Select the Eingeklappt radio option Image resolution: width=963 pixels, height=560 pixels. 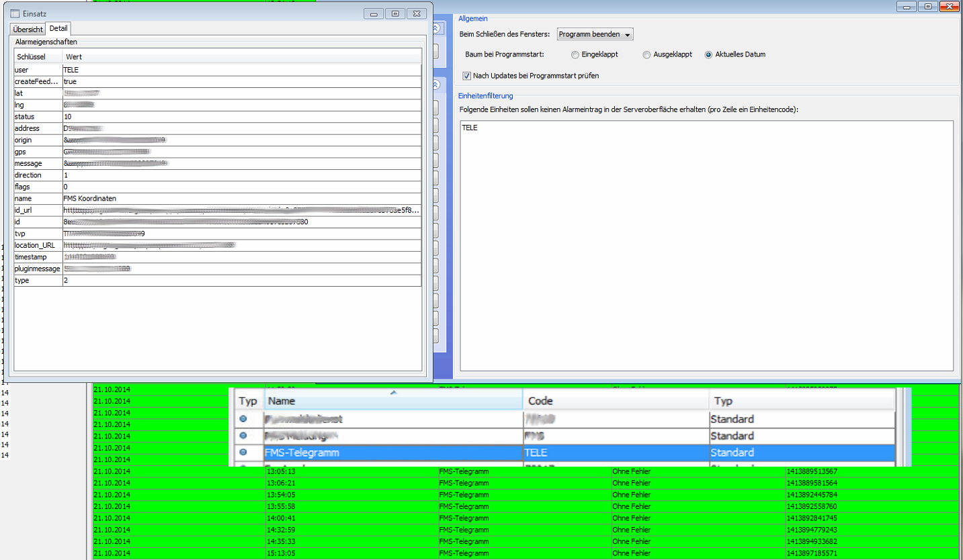click(575, 54)
